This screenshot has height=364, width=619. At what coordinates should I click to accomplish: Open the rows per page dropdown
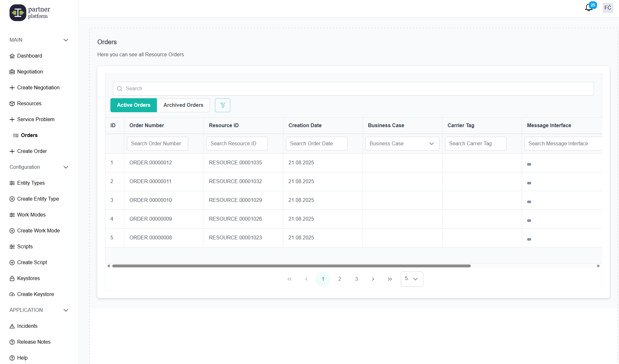(412, 279)
